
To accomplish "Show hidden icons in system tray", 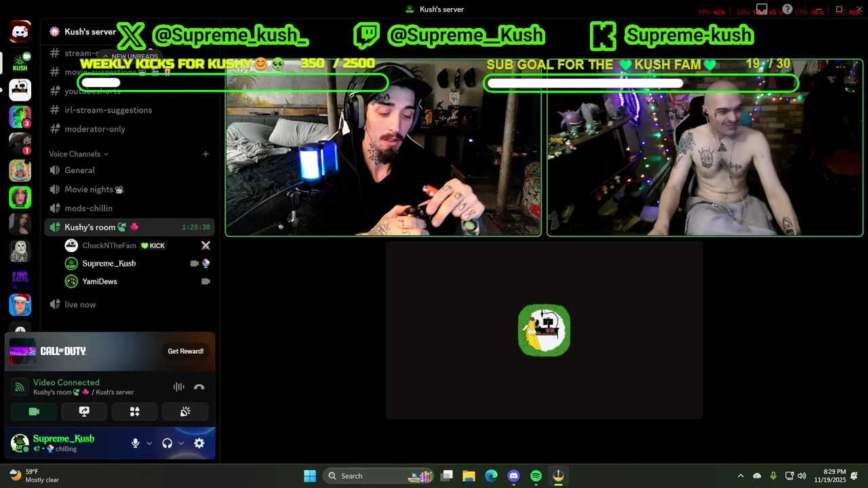I will pos(741,476).
